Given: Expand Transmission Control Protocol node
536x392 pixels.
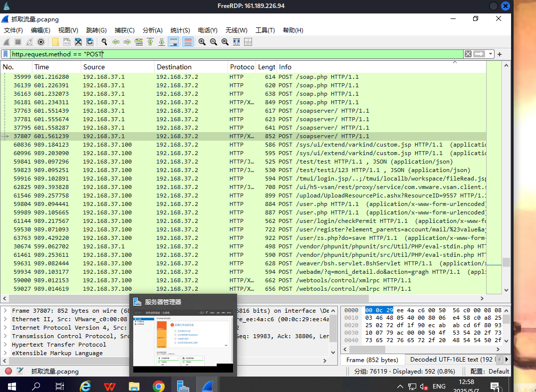Looking at the screenshot, I should pos(5,336).
